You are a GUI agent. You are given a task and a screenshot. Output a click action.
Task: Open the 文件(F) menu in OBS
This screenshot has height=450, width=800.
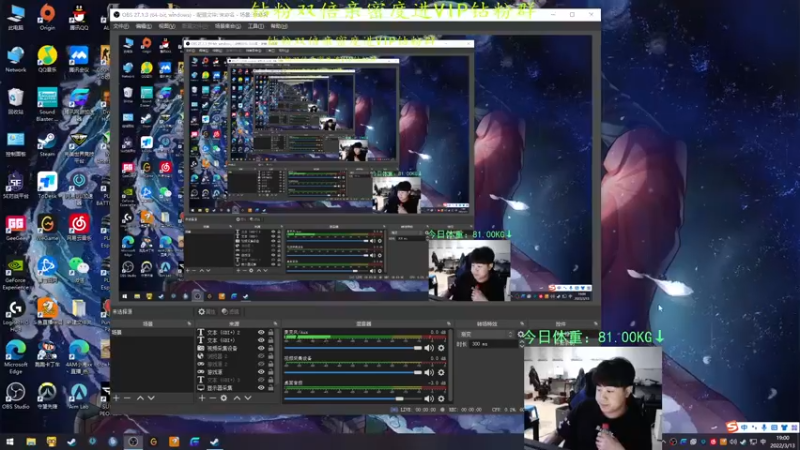[121, 26]
